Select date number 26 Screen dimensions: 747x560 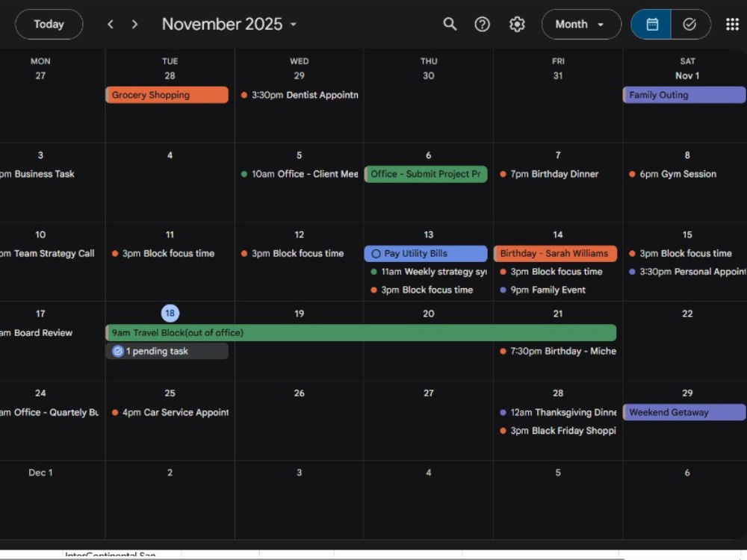300,393
